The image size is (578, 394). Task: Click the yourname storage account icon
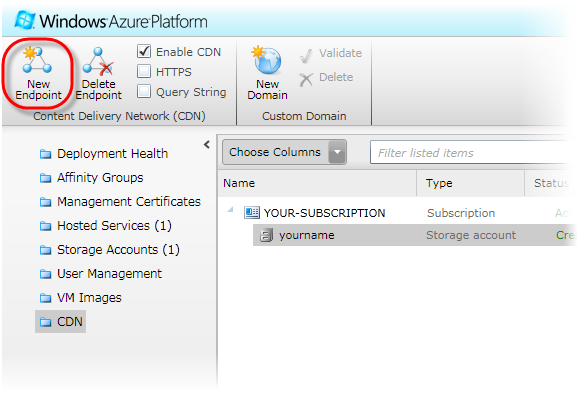[x=266, y=235]
